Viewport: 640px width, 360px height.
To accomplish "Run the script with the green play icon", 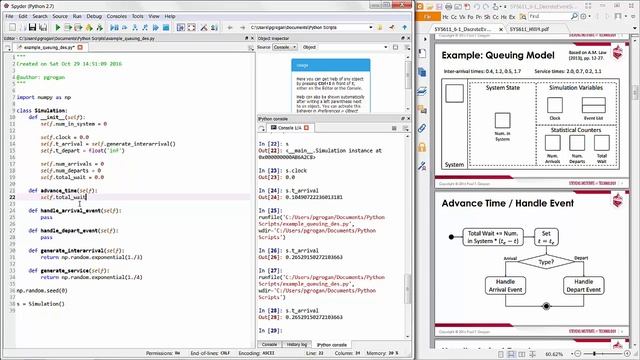I will (58, 27).
